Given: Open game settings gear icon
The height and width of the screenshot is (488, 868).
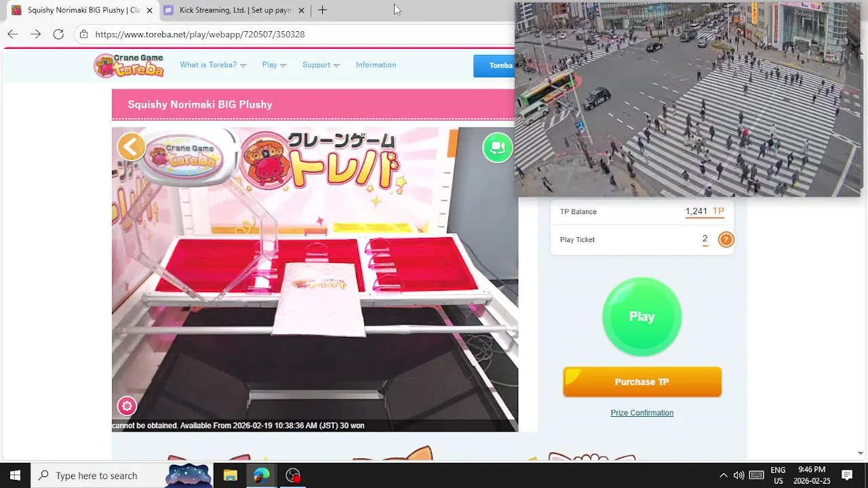Looking at the screenshot, I should tap(127, 406).
